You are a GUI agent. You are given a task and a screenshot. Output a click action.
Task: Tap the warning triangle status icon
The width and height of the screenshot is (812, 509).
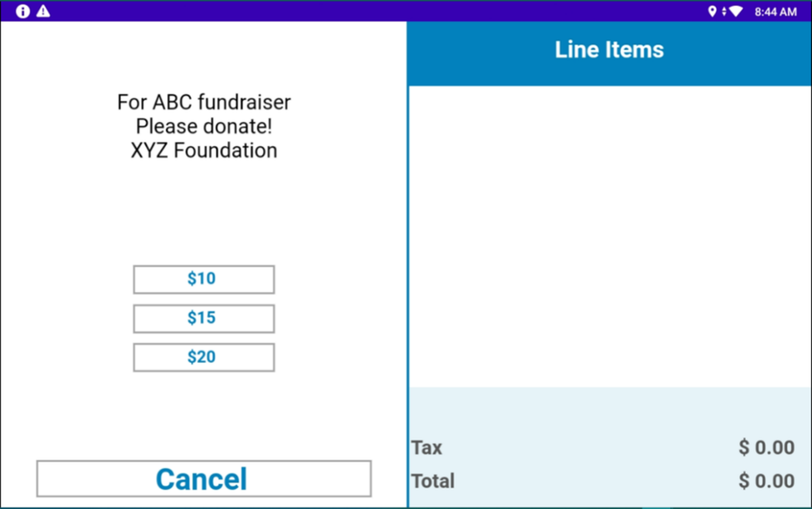click(x=43, y=11)
